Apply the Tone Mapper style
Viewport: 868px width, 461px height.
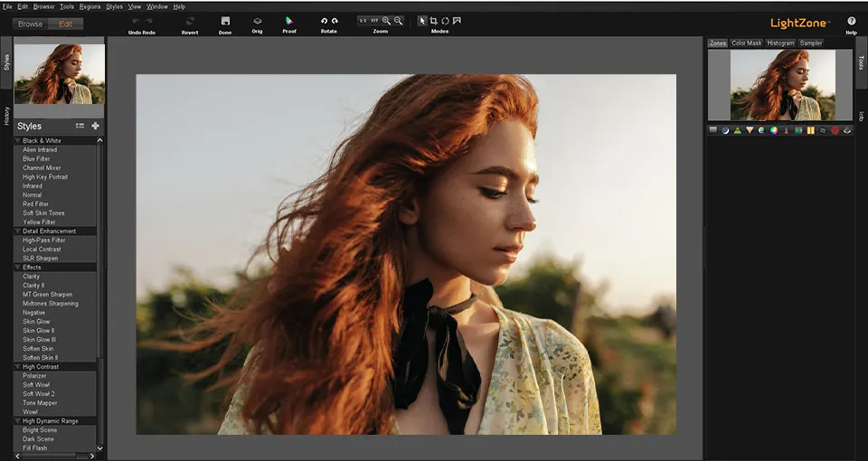coord(42,403)
